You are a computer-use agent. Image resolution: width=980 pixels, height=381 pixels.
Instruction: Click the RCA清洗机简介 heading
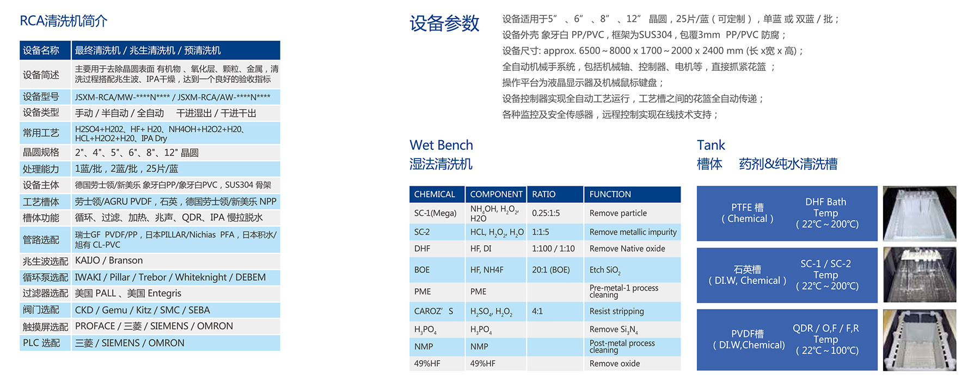coord(64,21)
